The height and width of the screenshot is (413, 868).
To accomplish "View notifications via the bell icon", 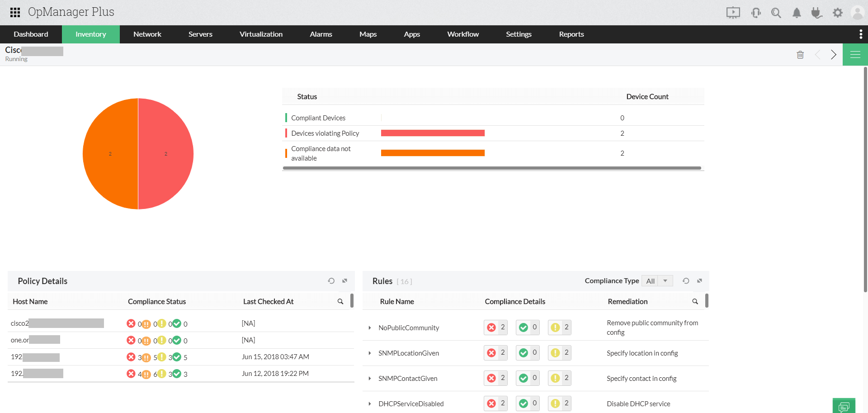I will tap(797, 13).
